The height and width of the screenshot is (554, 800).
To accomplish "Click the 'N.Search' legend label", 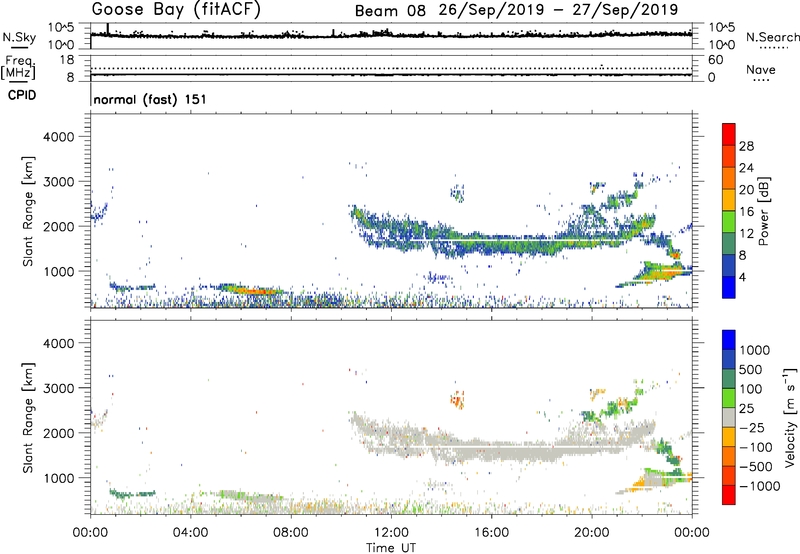I will tap(772, 37).
